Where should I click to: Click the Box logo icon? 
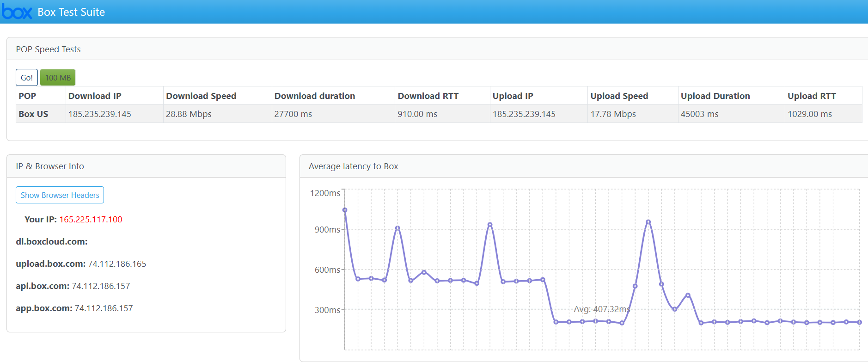click(17, 12)
